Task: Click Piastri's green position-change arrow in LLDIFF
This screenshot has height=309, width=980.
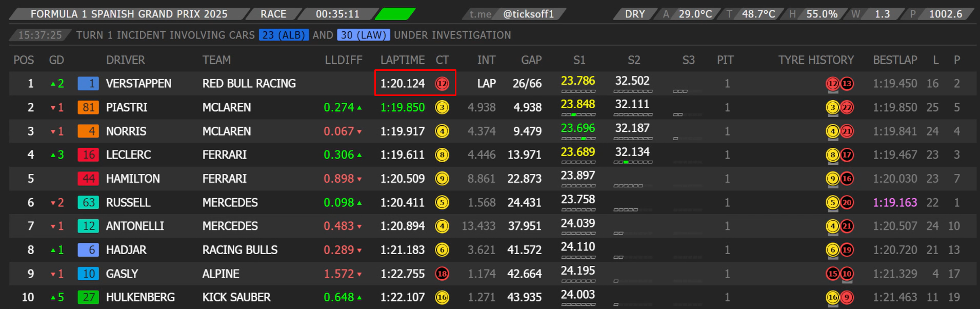Action: coord(359,108)
